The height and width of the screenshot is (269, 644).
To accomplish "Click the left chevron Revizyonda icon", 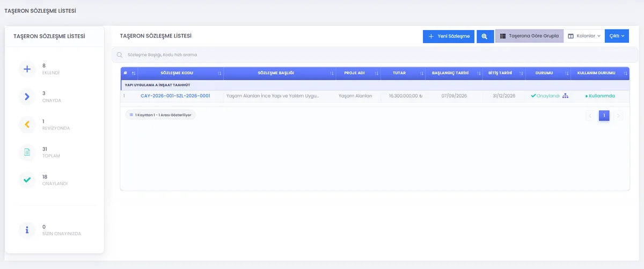I will (27, 125).
